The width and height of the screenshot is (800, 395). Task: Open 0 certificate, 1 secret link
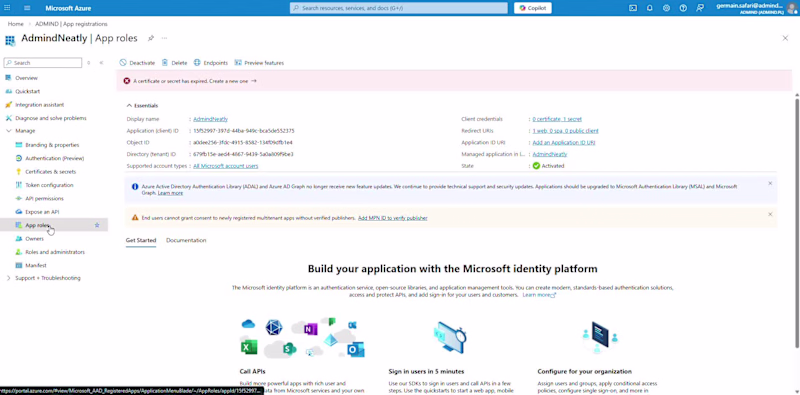click(557, 119)
